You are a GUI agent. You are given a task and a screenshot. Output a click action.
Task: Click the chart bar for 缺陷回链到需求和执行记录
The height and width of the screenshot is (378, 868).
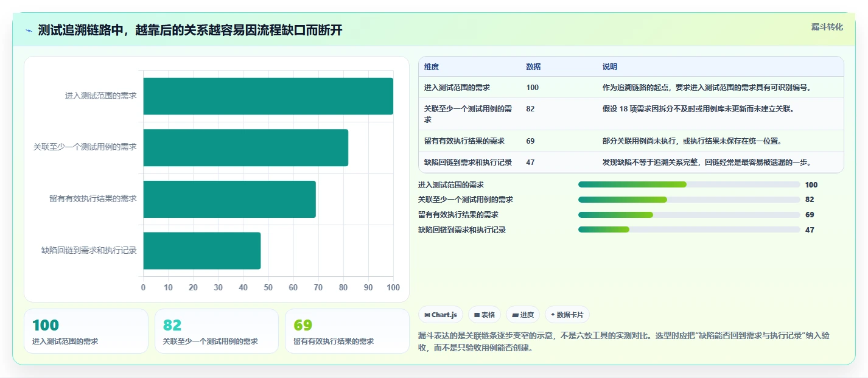point(202,250)
